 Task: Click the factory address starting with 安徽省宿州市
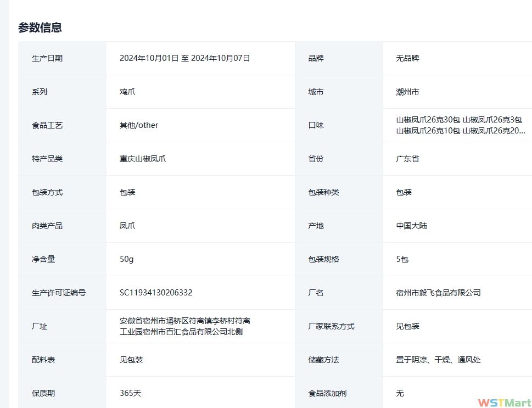point(185,326)
